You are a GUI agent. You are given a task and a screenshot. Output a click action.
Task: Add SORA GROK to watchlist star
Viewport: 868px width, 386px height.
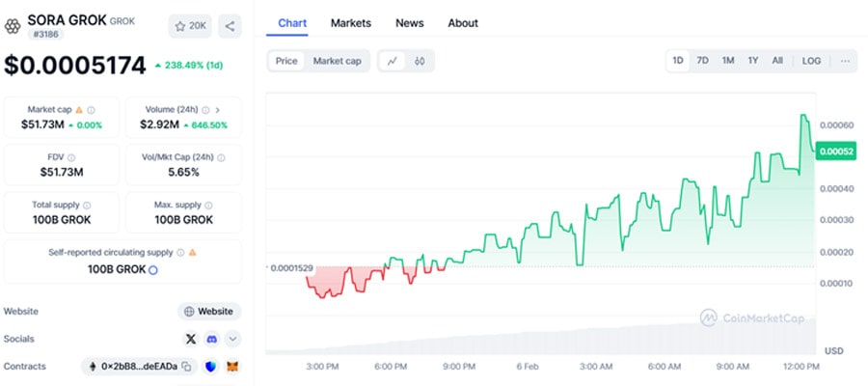click(189, 26)
